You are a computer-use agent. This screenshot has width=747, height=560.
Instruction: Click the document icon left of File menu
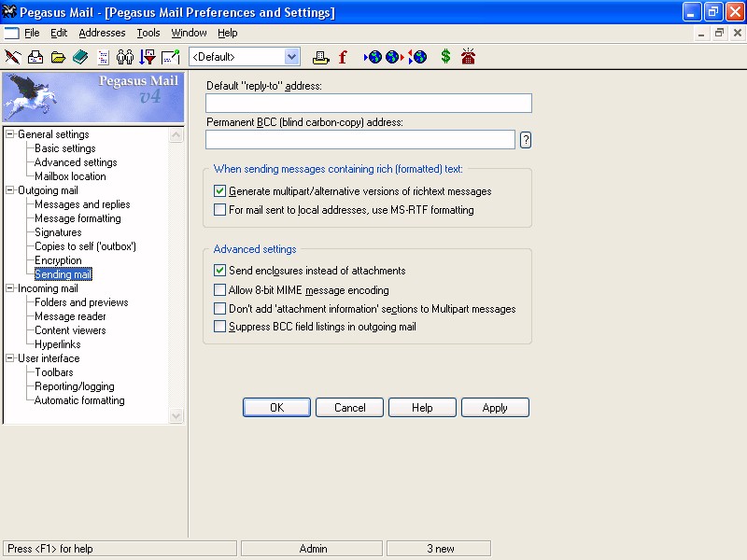click(x=11, y=33)
